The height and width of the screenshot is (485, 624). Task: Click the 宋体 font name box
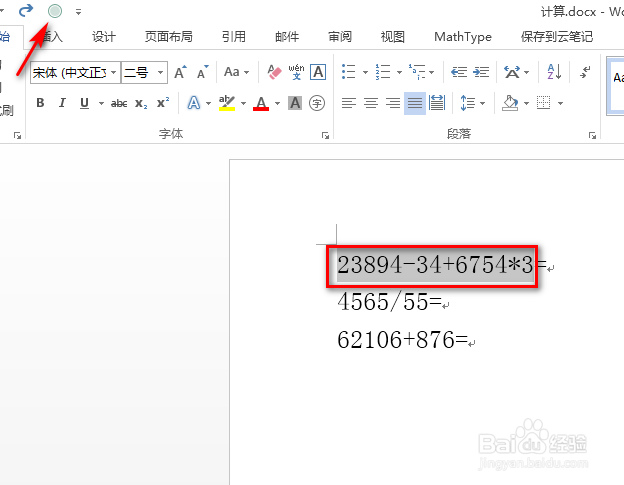pyautogui.click(x=69, y=72)
